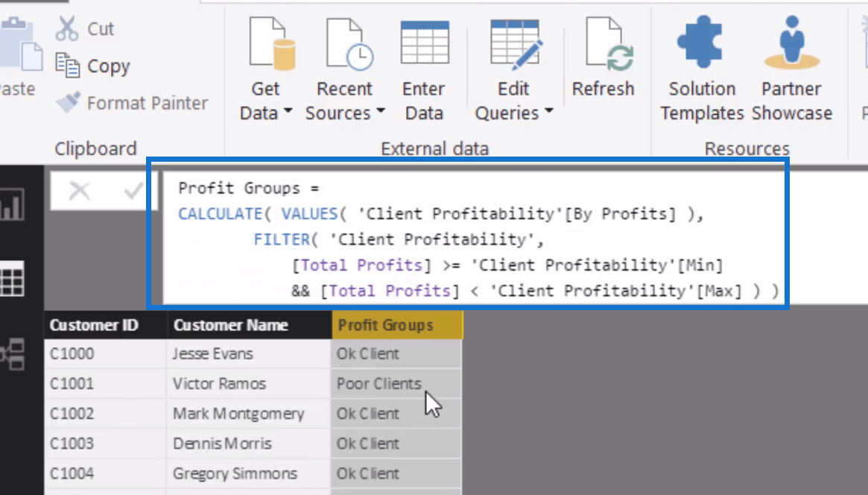Expand the Edit Queries dropdown arrow

pyautogui.click(x=548, y=111)
